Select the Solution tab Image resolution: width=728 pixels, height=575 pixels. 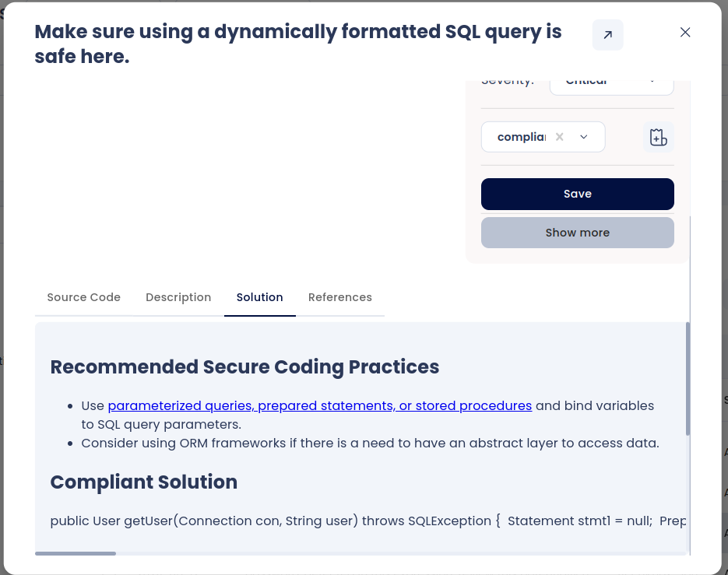point(259,297)
